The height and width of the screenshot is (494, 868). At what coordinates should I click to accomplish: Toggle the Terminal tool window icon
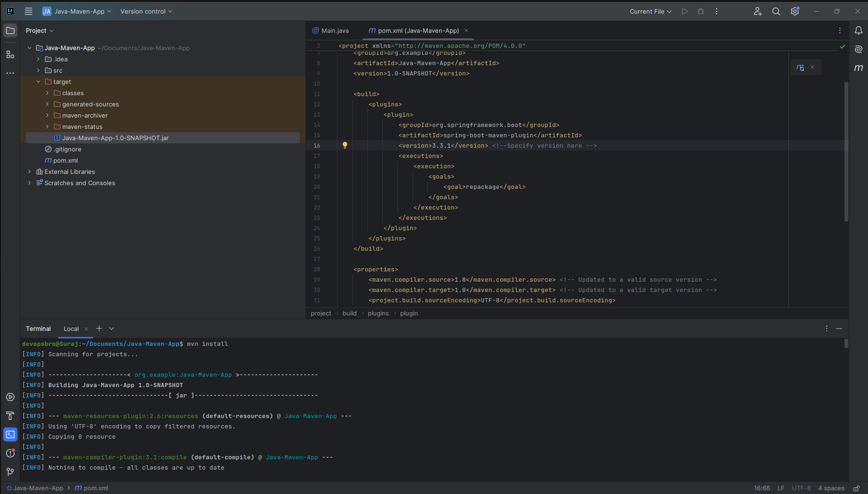click(x=10, y=434)
